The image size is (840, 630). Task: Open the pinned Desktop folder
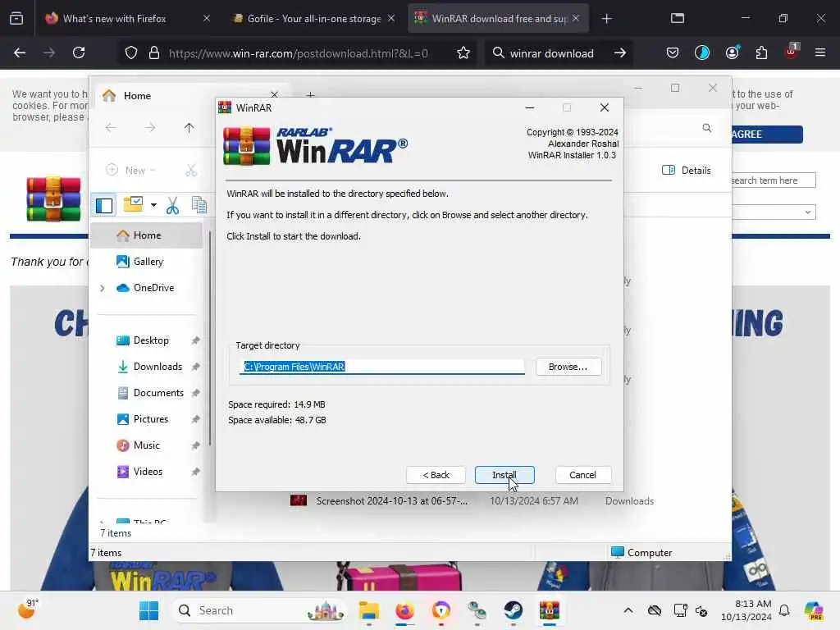pos(151,340)
